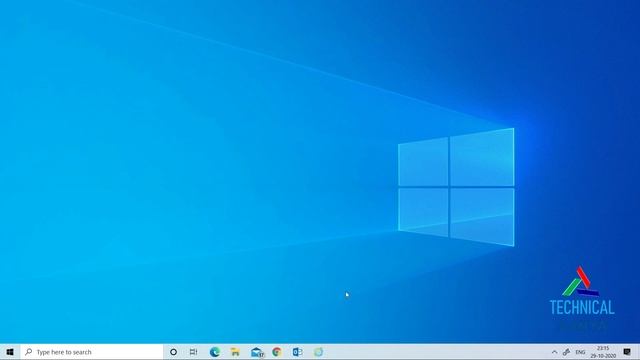
Task: Click the 'Type here to search' box
Action: coord(92,352)
